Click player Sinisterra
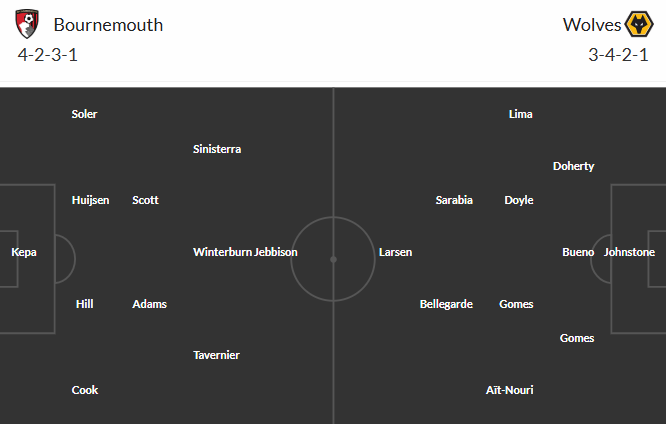Screen dimensions: 666x424 point(217,149)
